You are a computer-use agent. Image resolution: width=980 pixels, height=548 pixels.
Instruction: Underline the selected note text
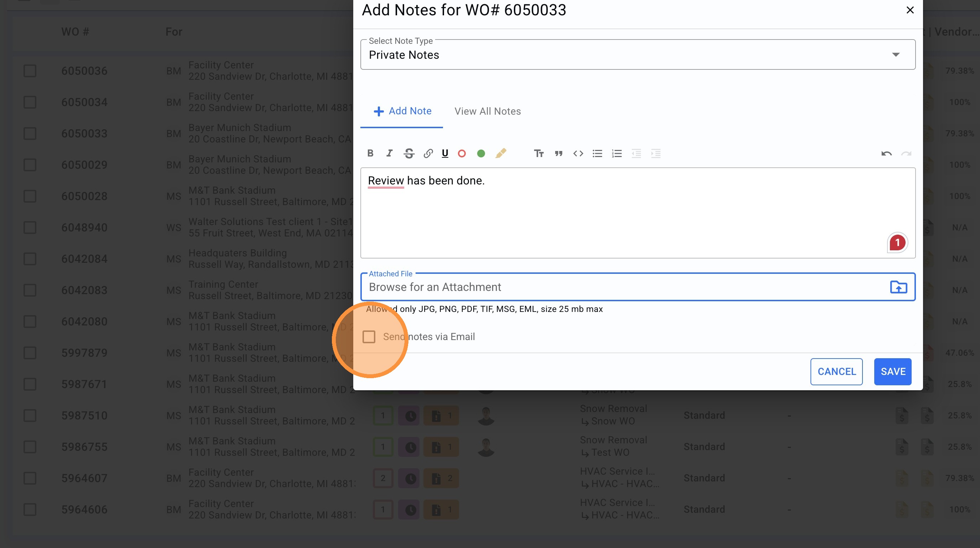pos(445,153)
